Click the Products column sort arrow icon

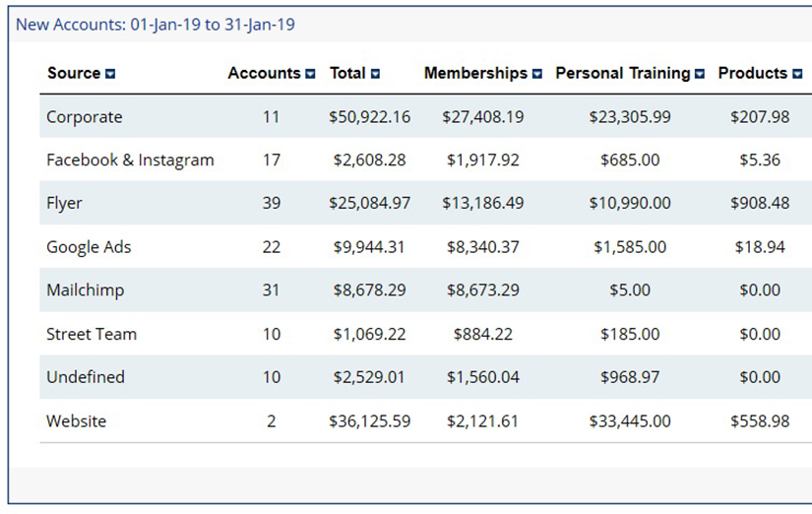[x=797, y=74]
